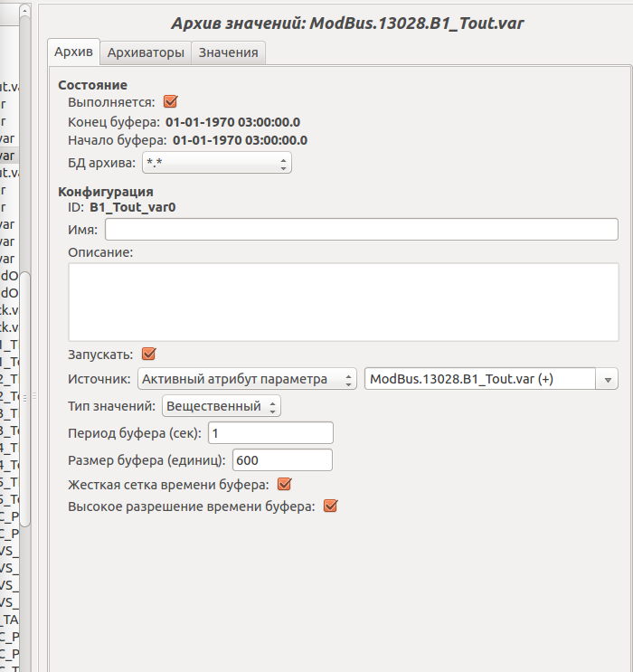Uncheck the Запускать checkbox
The image size is (633, 672).
click(149, 354)
